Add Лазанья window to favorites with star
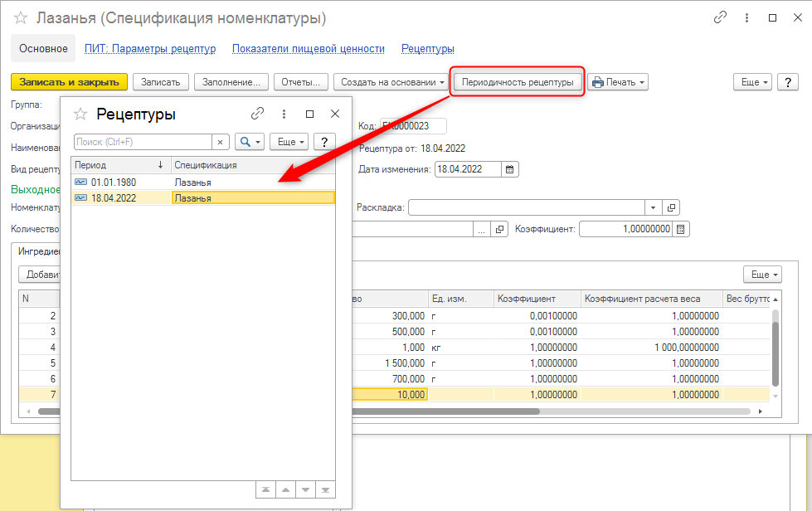This screenshot has height=511, width=812. click(x=21, y=17)
